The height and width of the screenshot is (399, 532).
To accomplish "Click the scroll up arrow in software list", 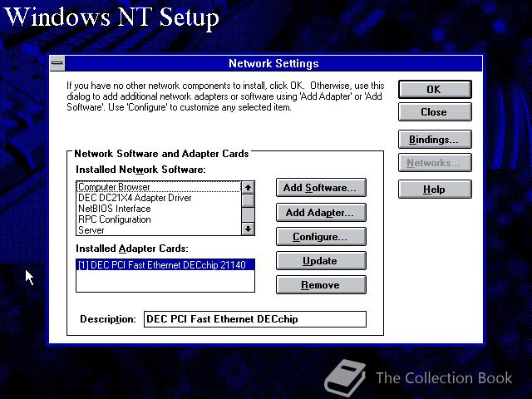I will click(x=248, y=187).
